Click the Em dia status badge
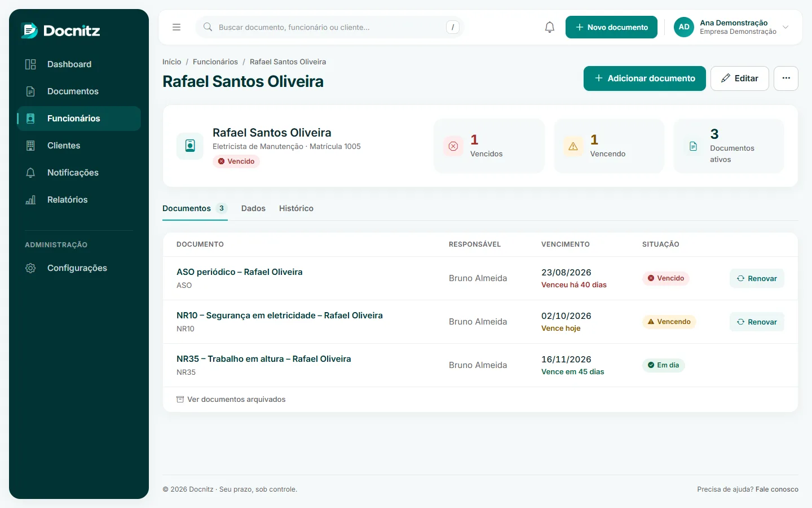The width and height of the screenshot is (812, 508). (664, 365)
